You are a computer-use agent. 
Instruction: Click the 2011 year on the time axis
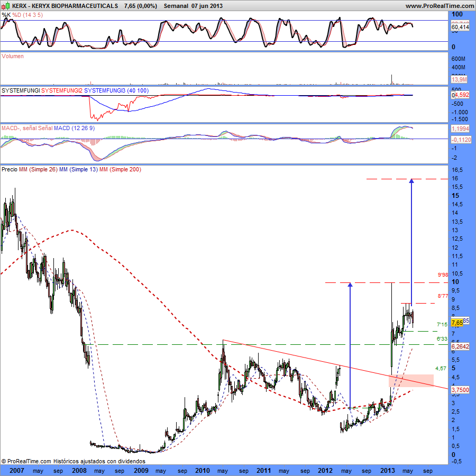click(x=264, y=471)
